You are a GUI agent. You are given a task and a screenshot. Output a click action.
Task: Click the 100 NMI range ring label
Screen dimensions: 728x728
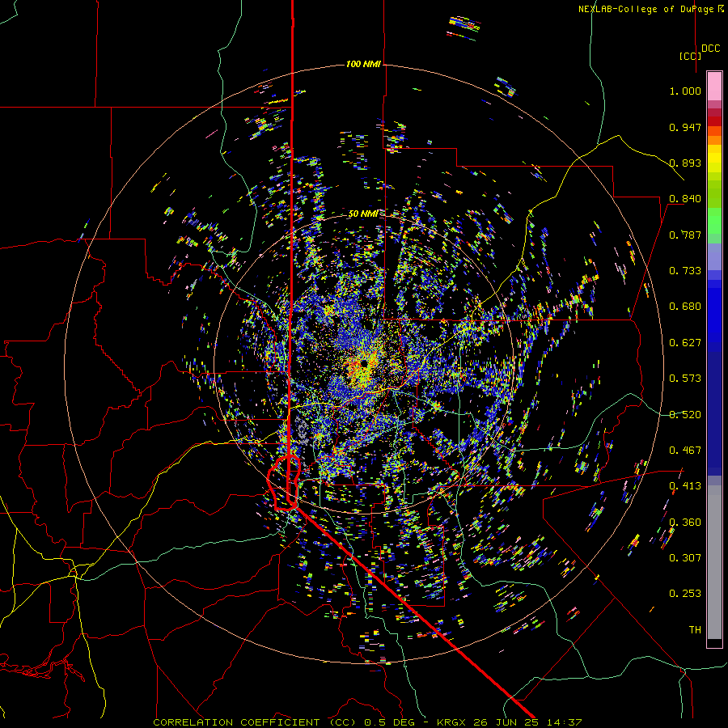click(x=363, y=64)
